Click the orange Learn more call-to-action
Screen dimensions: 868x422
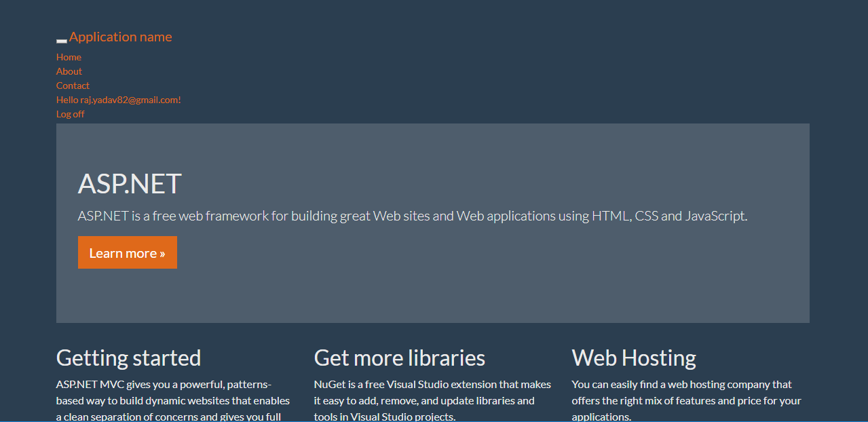coord(127,252)
